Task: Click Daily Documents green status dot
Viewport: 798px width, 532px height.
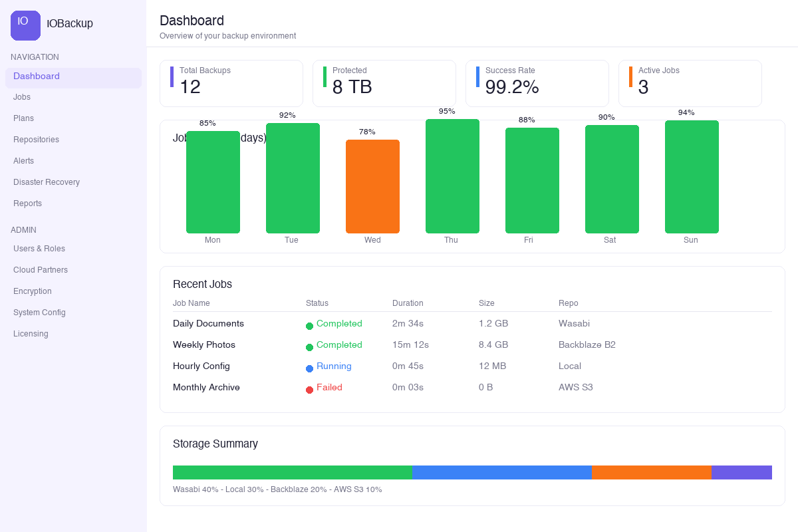Action: (309, 326)
